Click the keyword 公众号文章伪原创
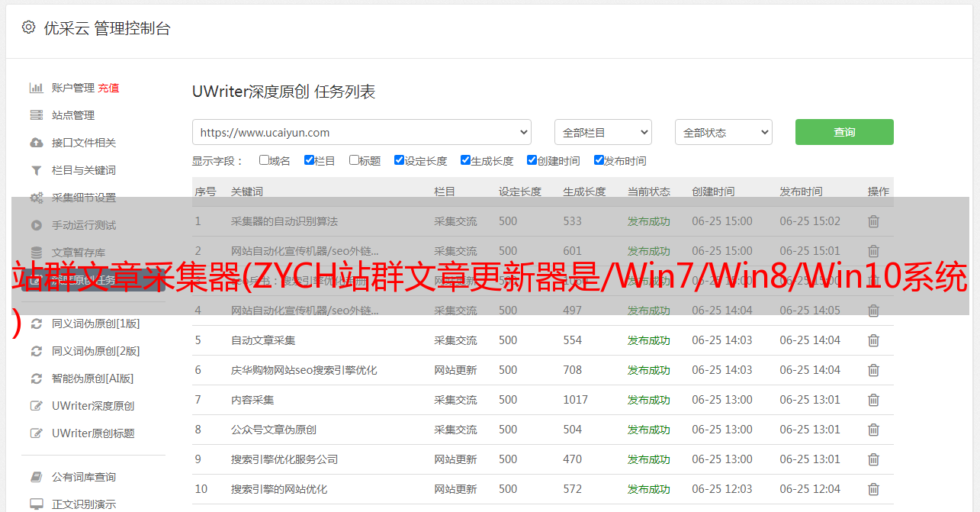Image resolution: width=980 pixels, height=512 pixels. pyautogui.click(x=274, y=430)
